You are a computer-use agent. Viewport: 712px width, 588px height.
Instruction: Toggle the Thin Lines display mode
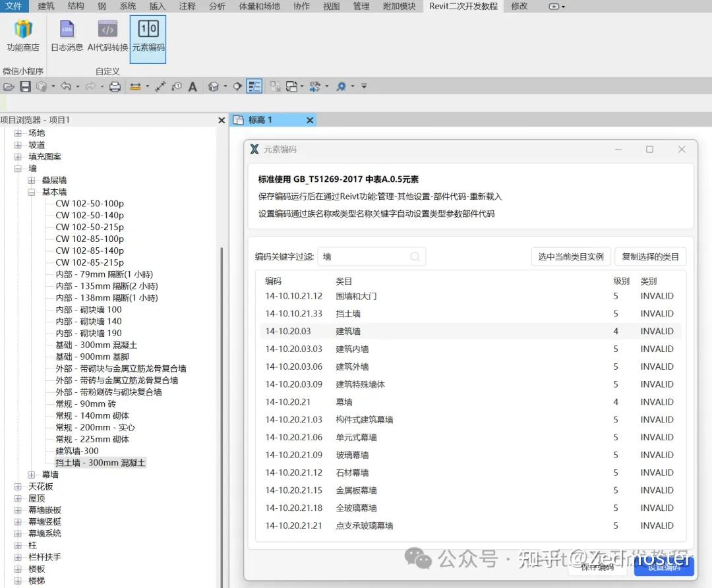coord(254,86)
